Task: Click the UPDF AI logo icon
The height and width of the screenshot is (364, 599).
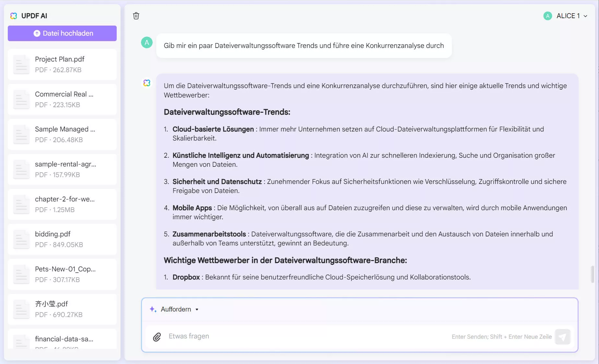Action: click(13, 16)
